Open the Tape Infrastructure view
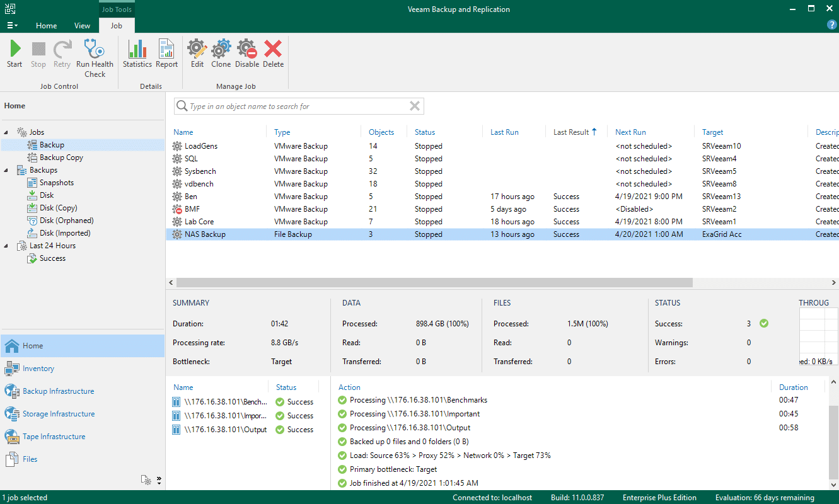 [82, 437]
